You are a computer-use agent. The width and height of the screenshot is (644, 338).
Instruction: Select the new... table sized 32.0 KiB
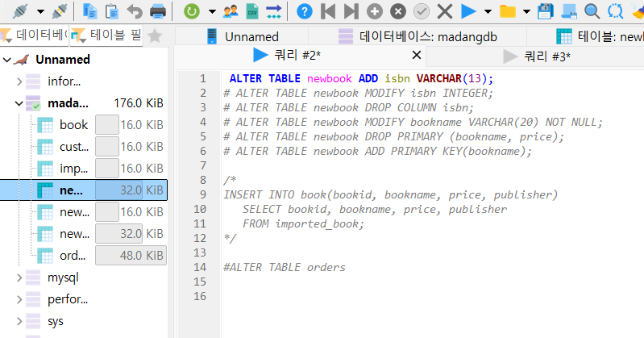[x=74, y=234]
